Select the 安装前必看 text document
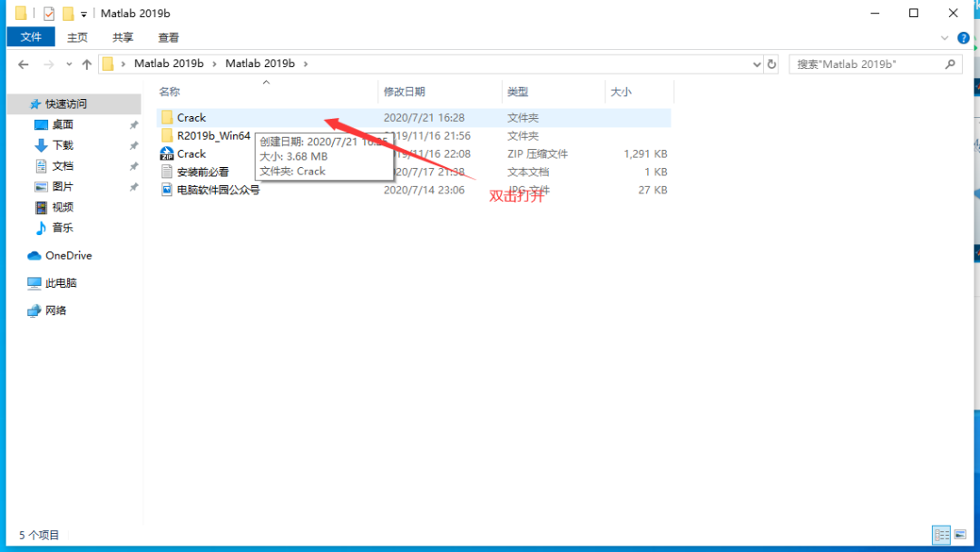Screen dimensions: 980x552 202,172
